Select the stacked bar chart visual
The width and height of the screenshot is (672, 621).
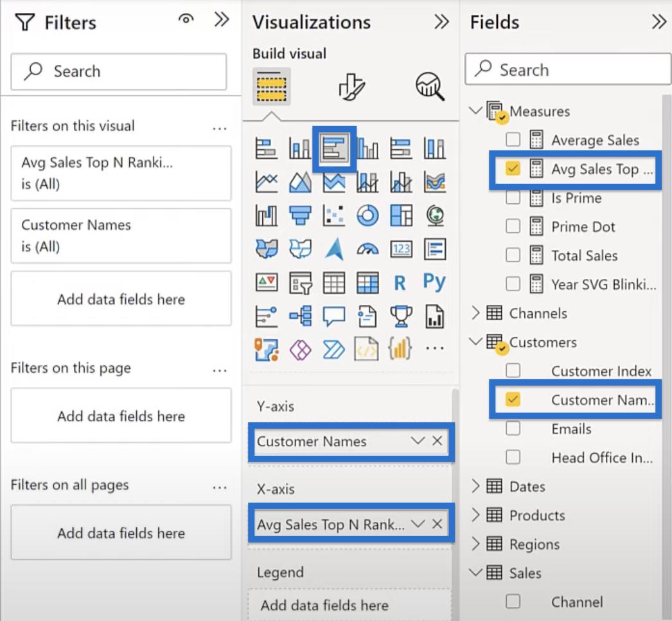point(266,148)
